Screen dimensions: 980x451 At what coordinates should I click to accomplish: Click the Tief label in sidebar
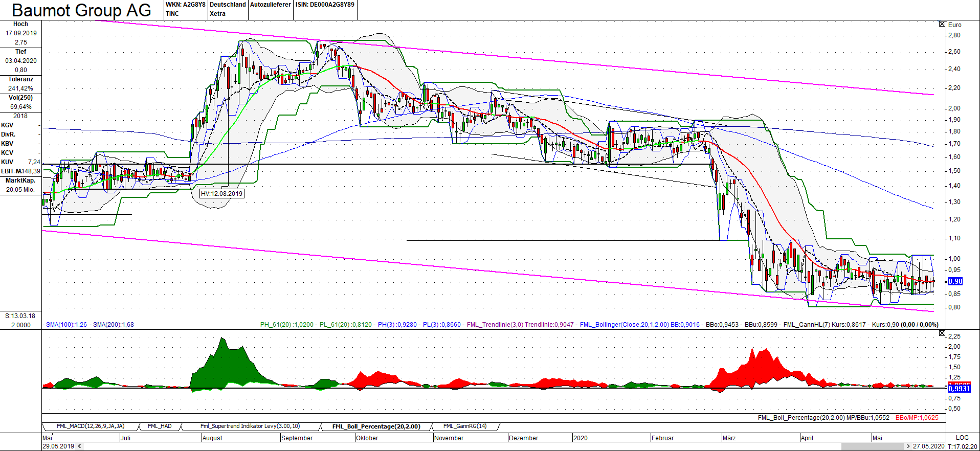pos(20,52)
